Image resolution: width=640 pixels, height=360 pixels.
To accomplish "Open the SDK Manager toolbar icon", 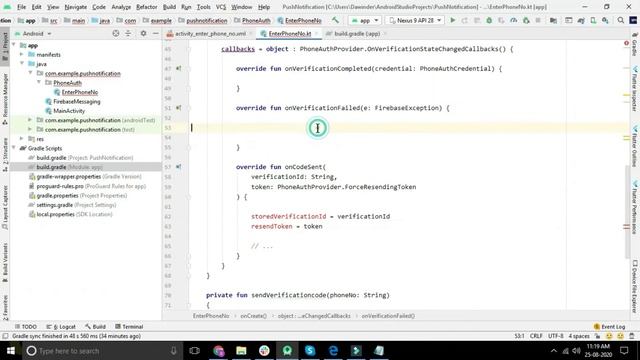I will click(x=605, y=20).
